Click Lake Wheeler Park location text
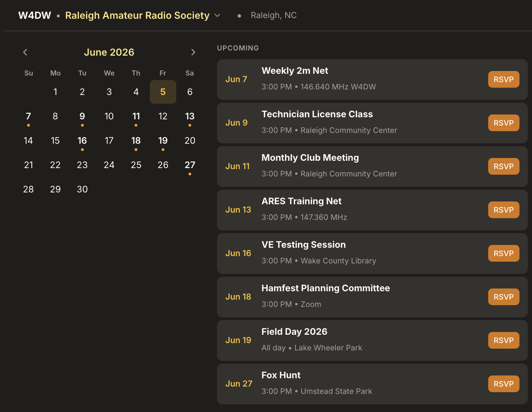Screen dimensions: 532x412 click(x=328, y=348)
